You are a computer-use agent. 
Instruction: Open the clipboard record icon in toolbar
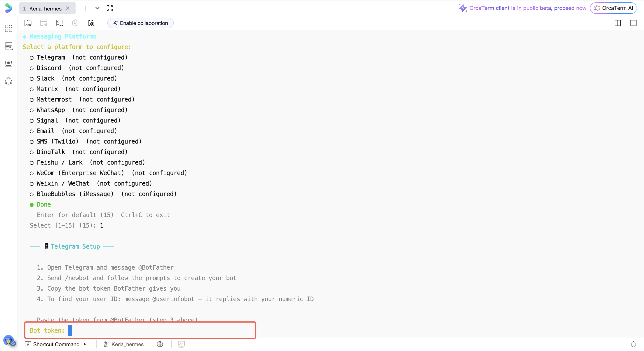pos(91,23)
